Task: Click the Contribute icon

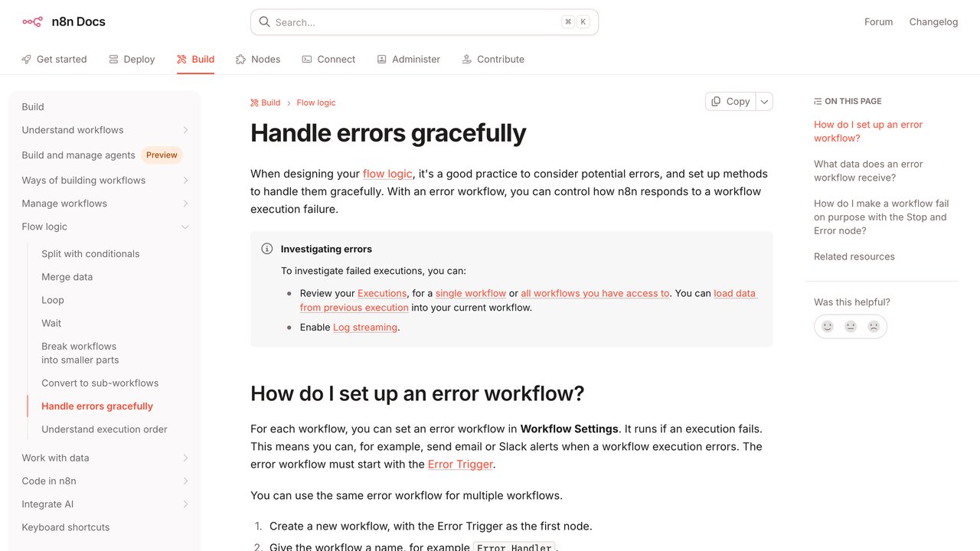Action: click(x=467, y=59)
